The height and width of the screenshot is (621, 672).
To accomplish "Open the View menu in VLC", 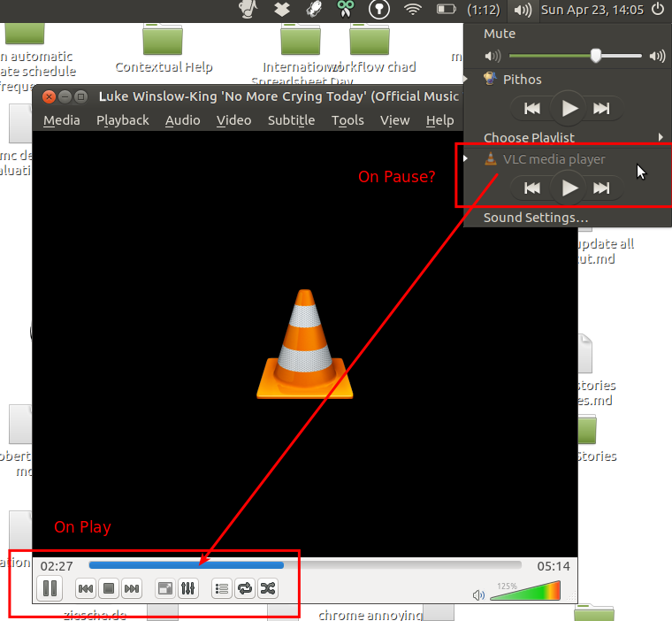I will (x=394, y=120).
